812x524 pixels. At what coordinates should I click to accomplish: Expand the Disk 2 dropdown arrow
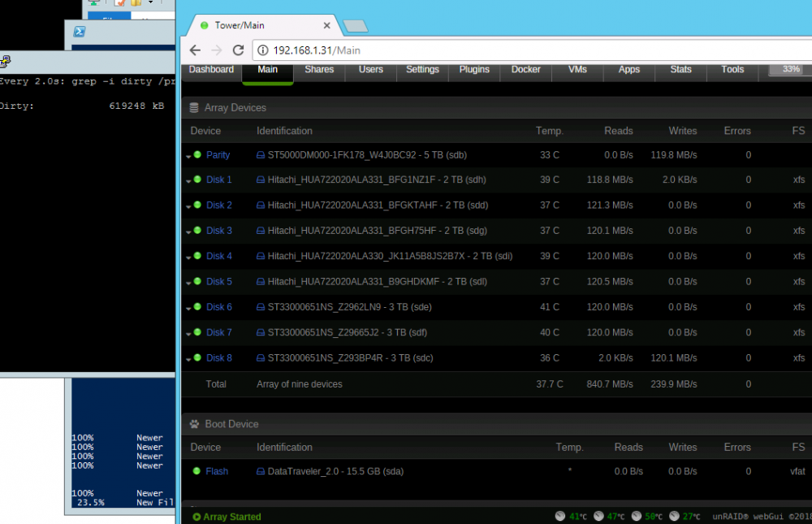(188, 207)
